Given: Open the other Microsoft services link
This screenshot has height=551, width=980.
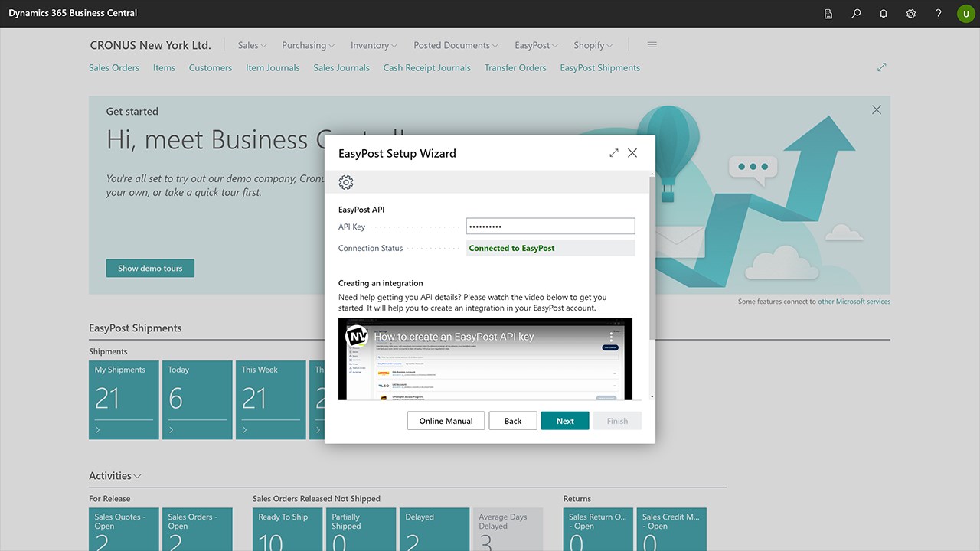Looking at the screenshot, I should [x=854, y=302].
